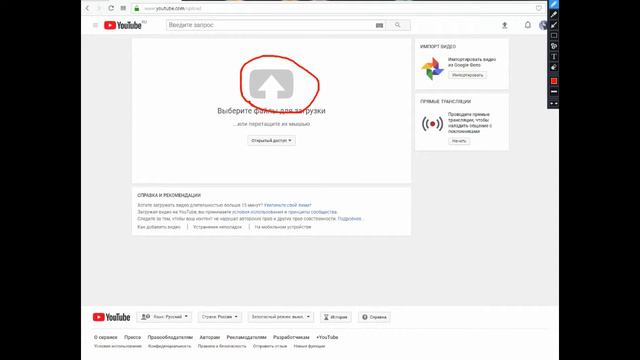Open the 'Пресса' footer link
The height and width of the screenshot is (360, 640).
[x=132, y=338]
